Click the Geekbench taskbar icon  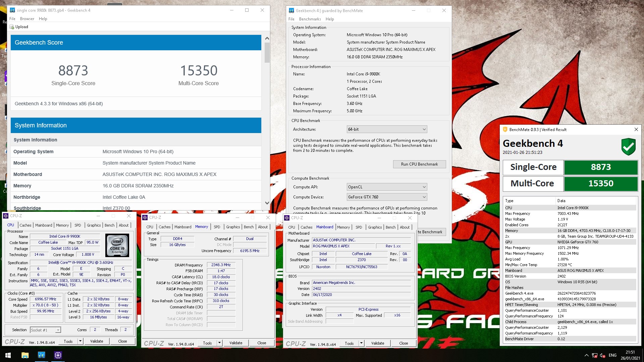click(x=41, y=355)
